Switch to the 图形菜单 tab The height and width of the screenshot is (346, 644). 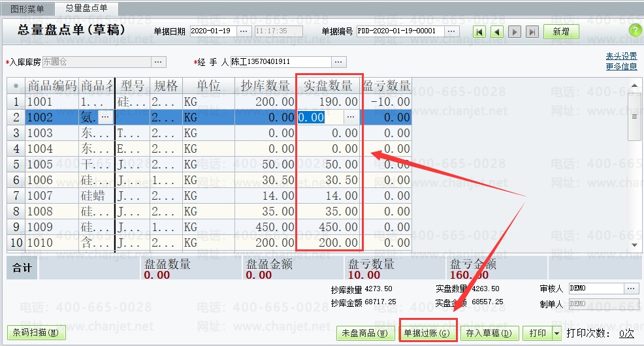[x=27, y=8]
